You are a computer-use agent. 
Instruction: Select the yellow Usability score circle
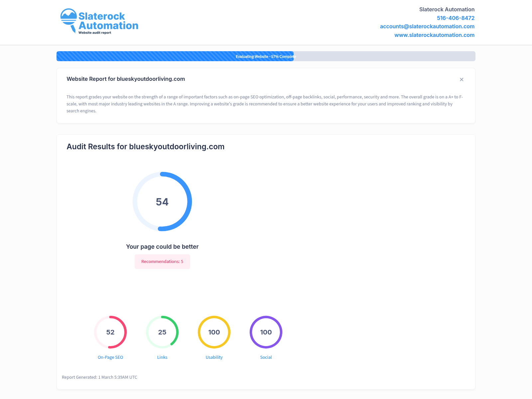click(x=214, y=332)
